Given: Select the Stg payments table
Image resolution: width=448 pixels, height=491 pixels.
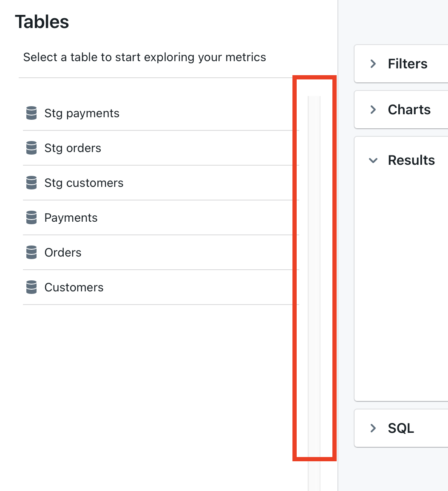Looking at the screenshot, I should click(82, 113).
